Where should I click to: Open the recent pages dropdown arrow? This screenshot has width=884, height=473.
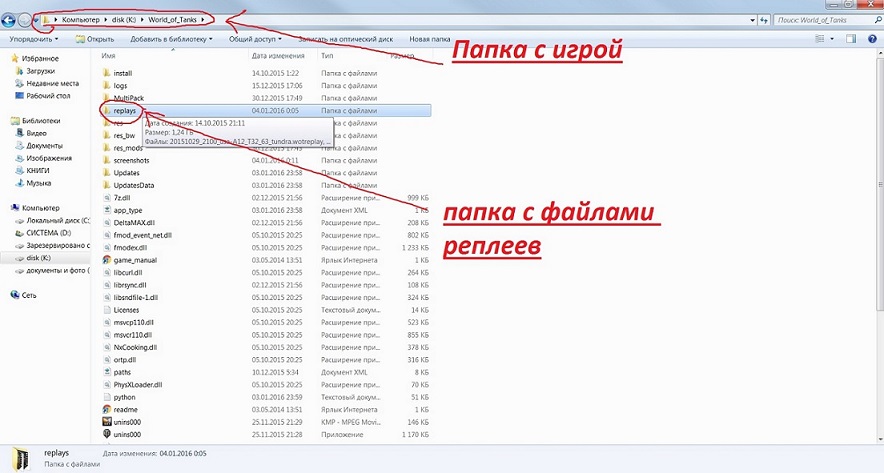[36, 21]
